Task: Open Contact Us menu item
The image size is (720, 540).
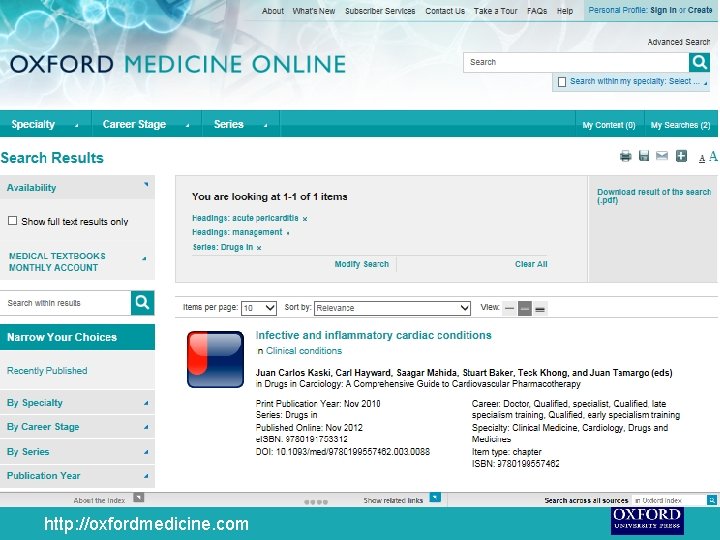Action: click(x=445, y=11)
